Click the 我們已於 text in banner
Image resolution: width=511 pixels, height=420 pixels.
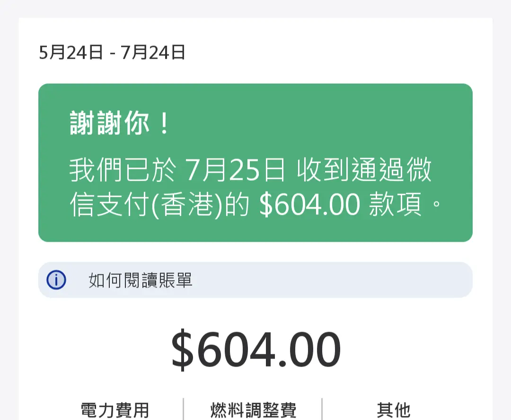(x=123, y=170)
